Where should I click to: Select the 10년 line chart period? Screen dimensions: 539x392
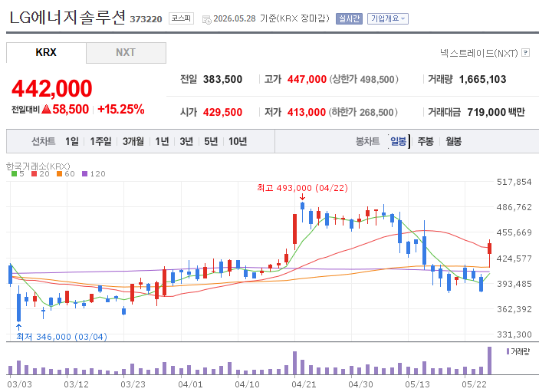tap(238, 141)
